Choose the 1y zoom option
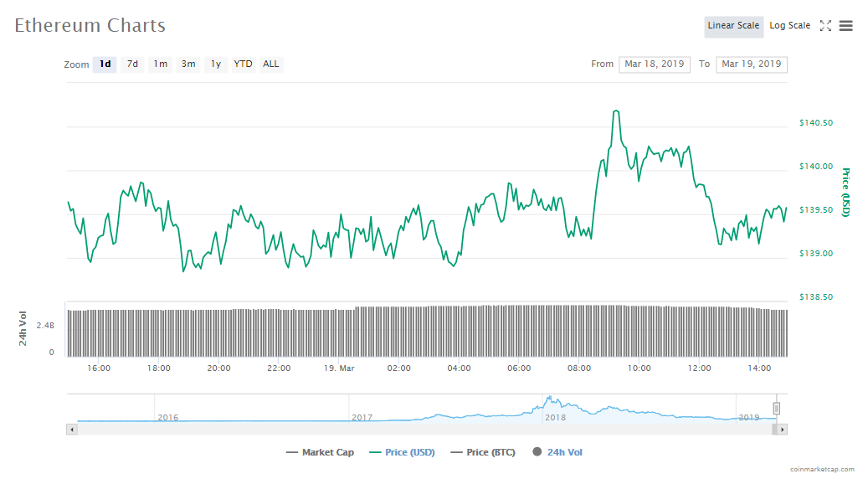 coord(216,64)
